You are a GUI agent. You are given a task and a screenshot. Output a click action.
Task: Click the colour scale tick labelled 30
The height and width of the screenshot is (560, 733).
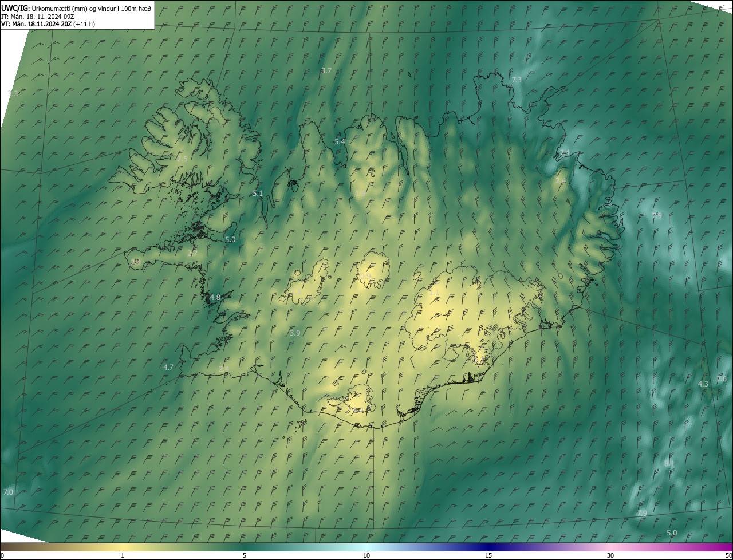tap(610, 555)
